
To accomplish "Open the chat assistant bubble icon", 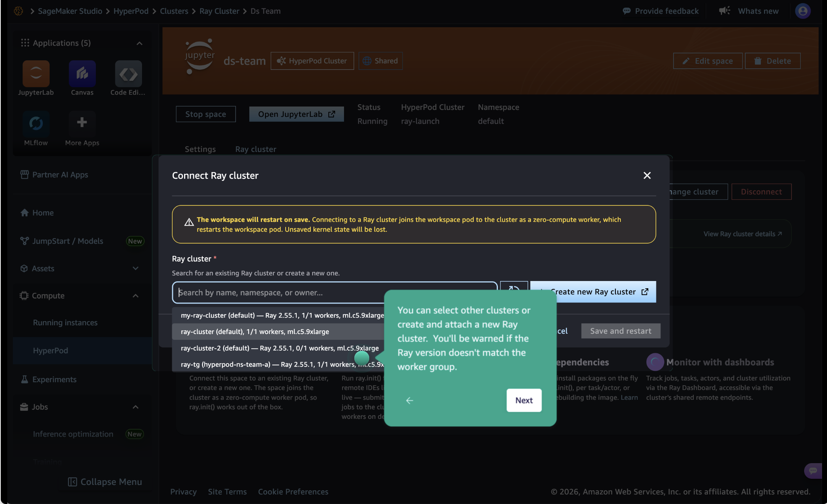I will coord(813,471).
